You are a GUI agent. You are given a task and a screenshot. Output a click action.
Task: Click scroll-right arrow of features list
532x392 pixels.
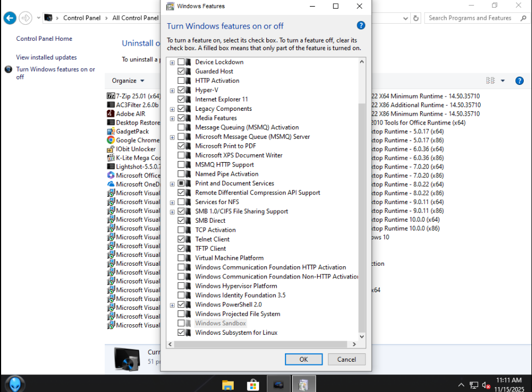point(354,344)
